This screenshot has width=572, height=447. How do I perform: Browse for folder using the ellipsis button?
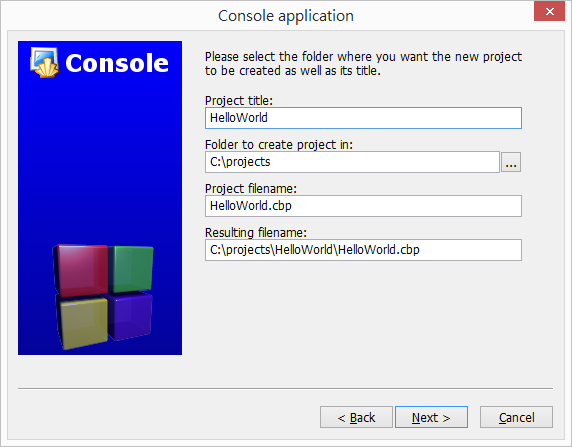[x=511, y=162]
